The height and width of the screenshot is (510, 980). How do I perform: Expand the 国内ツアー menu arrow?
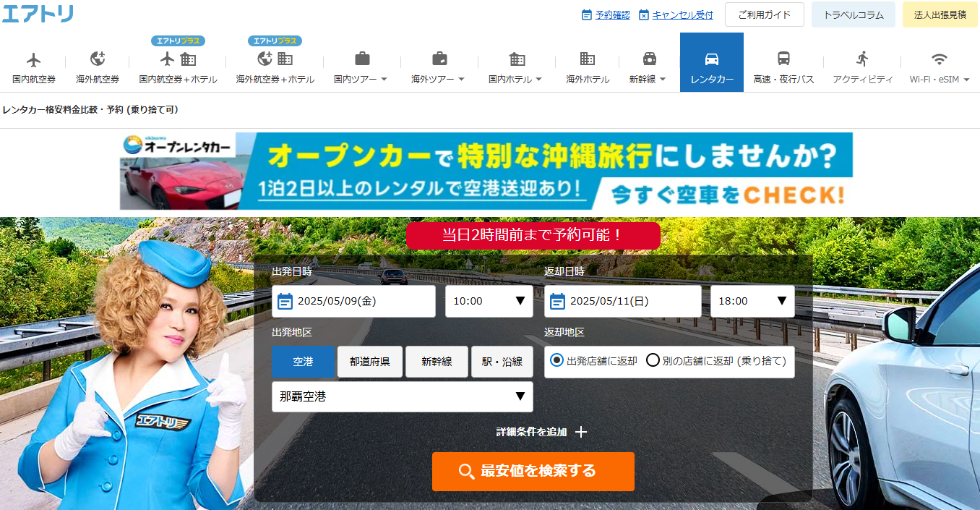384,80
